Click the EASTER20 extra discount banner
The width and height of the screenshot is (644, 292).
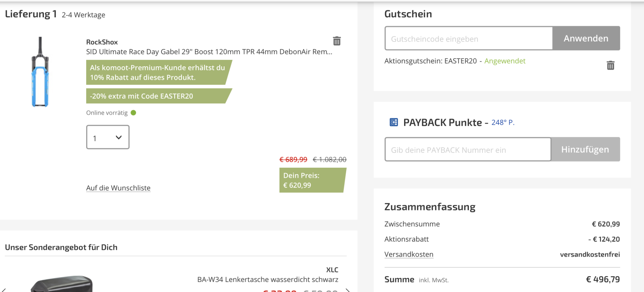(x=157, y=96)
